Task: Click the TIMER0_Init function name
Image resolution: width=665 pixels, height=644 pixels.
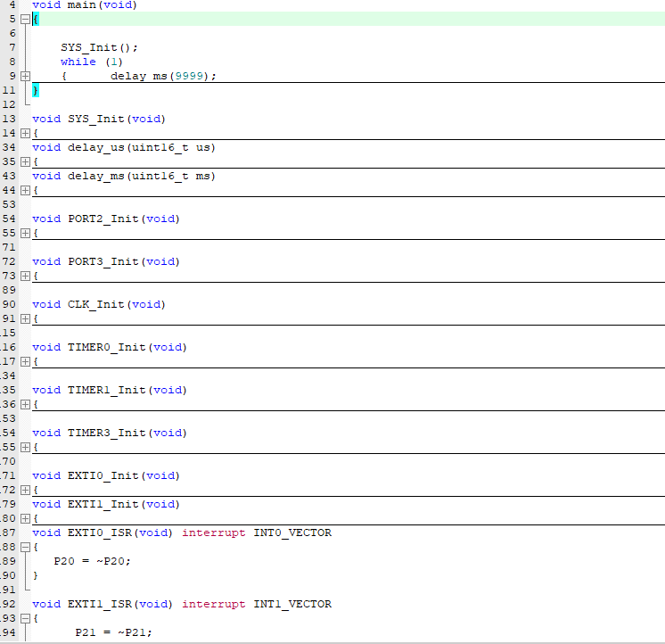Action: coord(106,348)
